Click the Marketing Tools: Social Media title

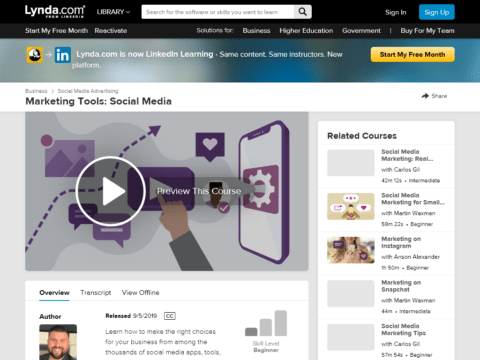(98, 101)
